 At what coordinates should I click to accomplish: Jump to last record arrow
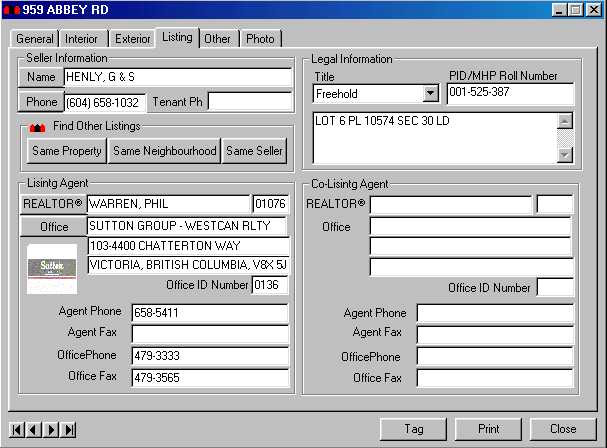68,430
